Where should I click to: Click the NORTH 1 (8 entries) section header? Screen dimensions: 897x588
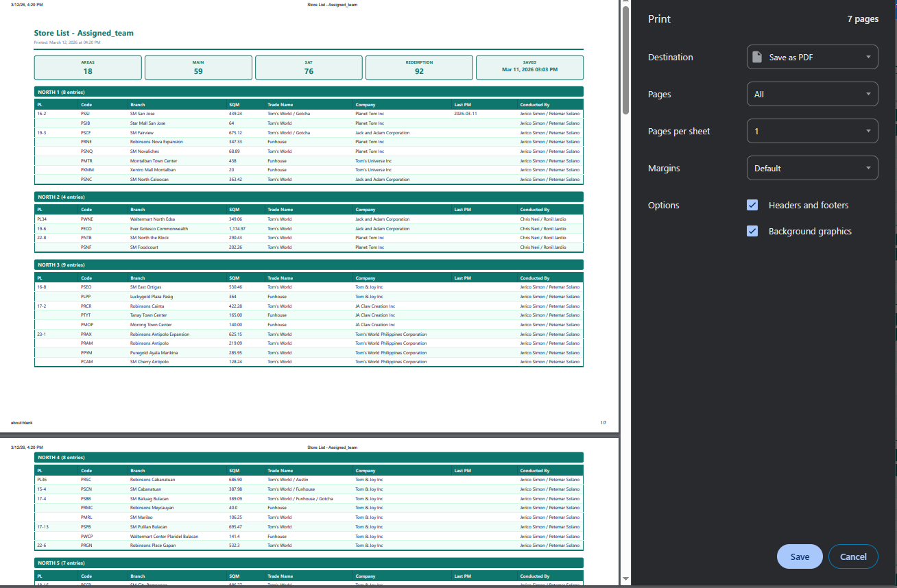click(x=309, y=92)
